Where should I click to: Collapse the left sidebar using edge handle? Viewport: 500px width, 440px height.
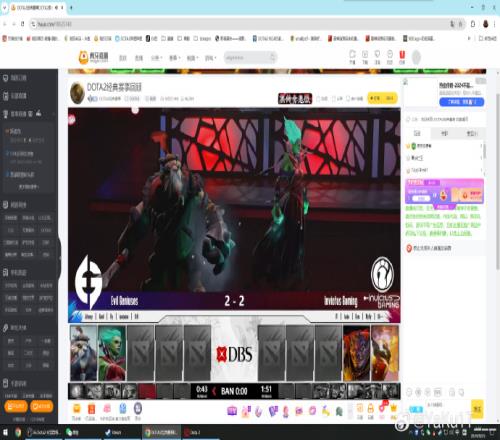60,257
